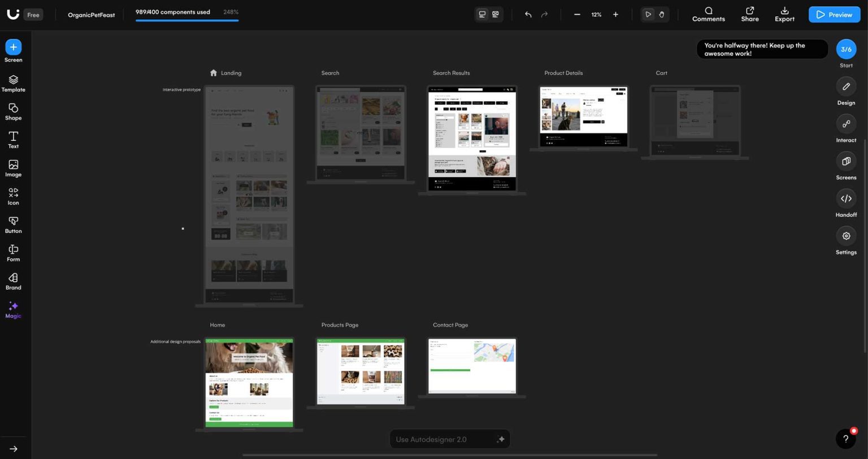868x459 pixels.
Task: Open the Magic features panel
Action: [x=13, y=310]
